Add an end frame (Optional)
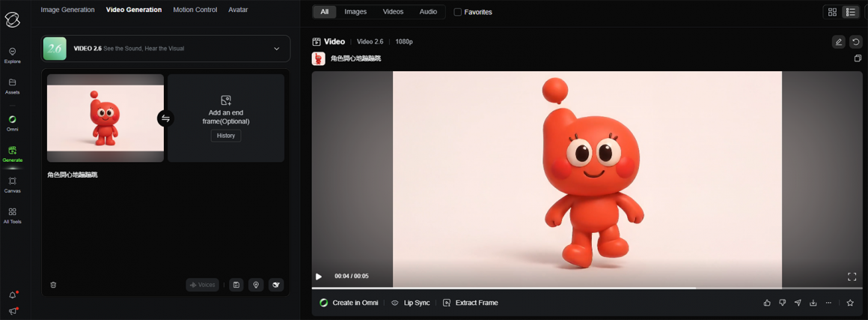The image size is (868, 320). [x=226, y=118]
